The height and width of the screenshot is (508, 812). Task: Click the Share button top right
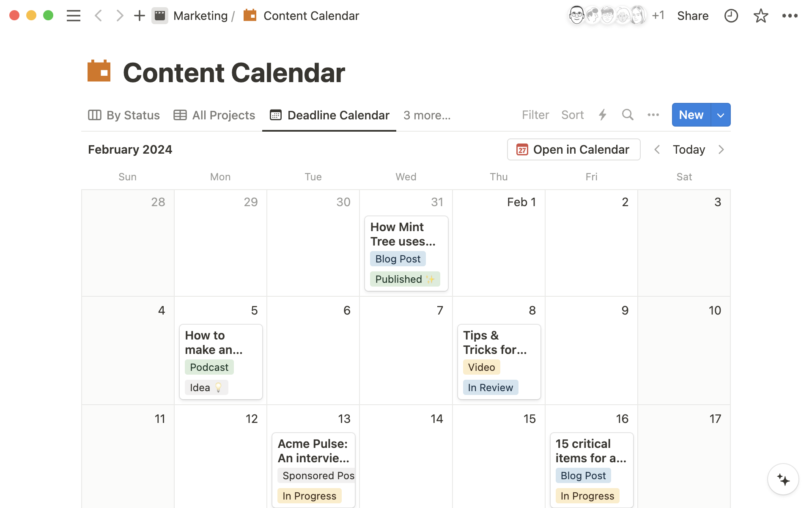coord(693,16)
